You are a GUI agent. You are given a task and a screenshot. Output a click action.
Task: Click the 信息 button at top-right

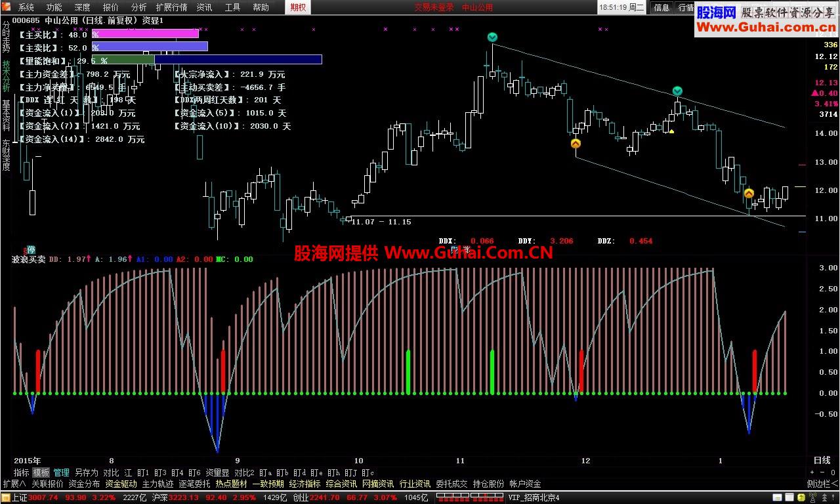pos(662,7)
